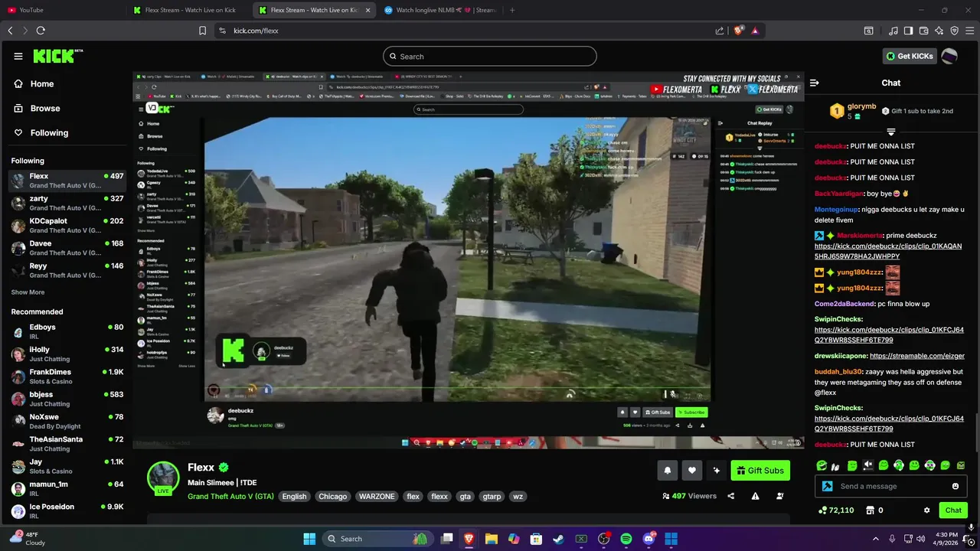The width and height of the screenshot is (980, 551).
Task: Click the green Chat send button
Action: tap(953, 510)
